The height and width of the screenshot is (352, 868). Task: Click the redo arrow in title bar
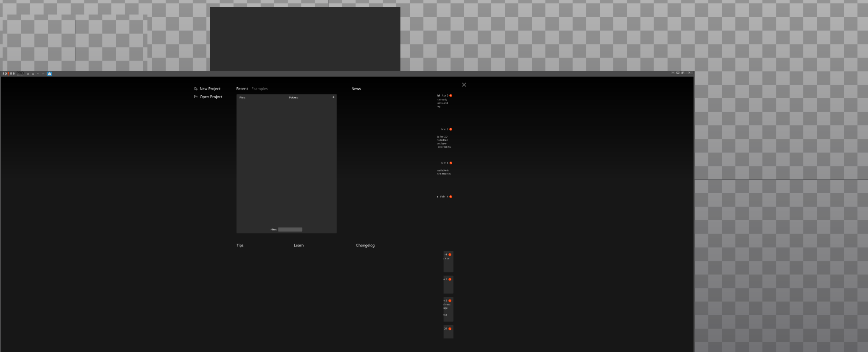(x=43, y=74)
